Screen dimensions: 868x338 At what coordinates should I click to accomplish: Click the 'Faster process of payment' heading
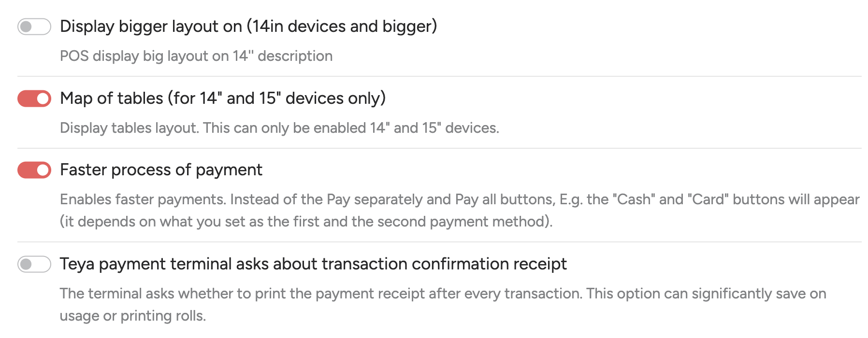coord(161,170)
